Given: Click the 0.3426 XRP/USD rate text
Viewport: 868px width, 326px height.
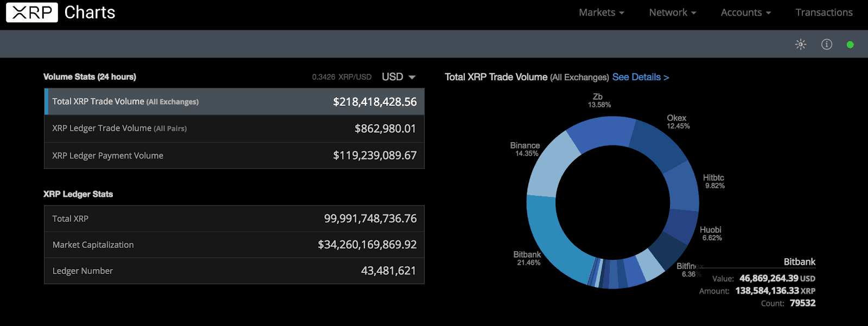Looking at the screenshot, I should pyautogui.click(x=342, y=77).
